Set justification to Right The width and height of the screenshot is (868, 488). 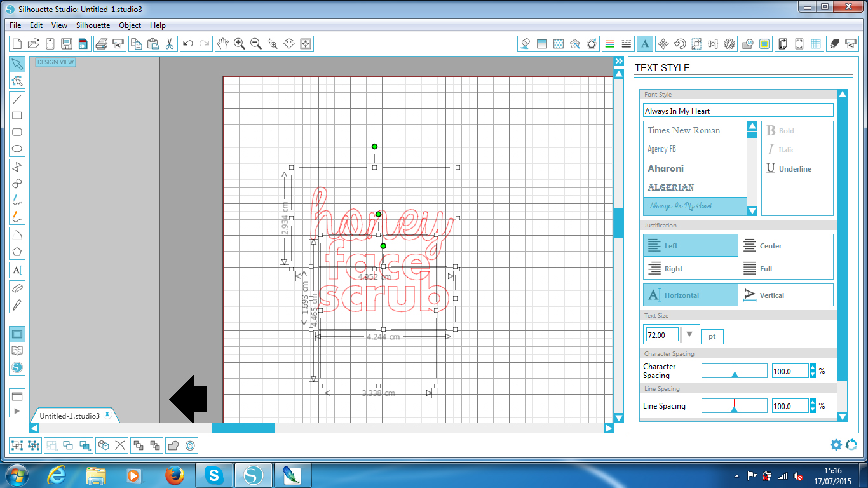[691, 269]
